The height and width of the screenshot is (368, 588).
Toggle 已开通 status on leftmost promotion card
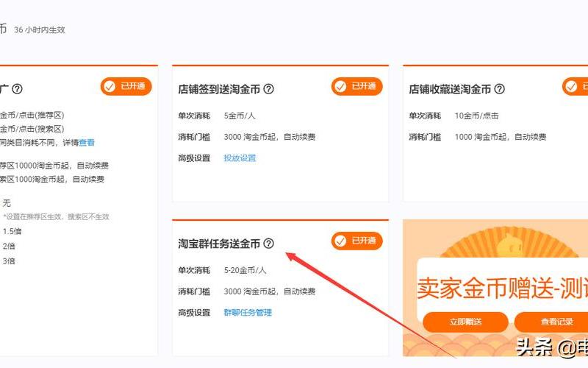coord(126,86)
